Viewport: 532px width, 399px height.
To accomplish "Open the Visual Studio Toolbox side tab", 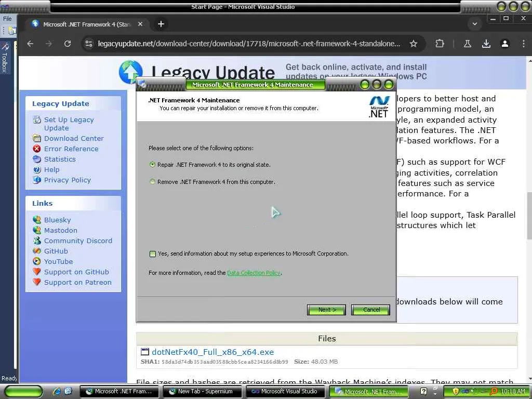I will click(5, 58).
